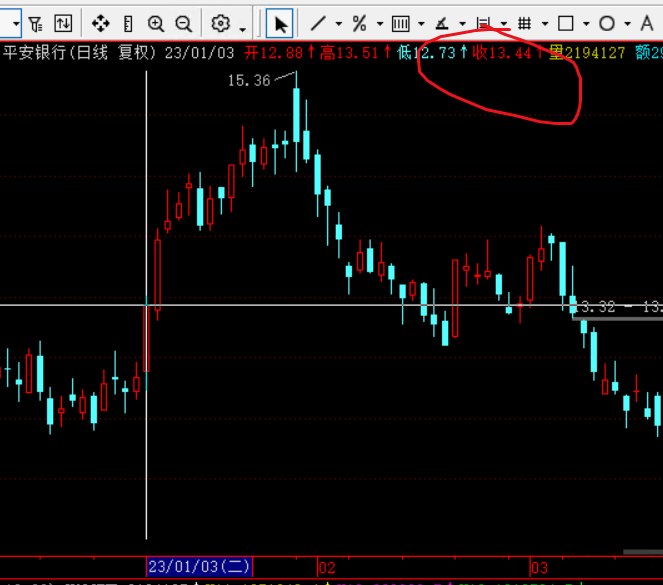663x585 pixels.
Task: Click the 高13.51 high price value
Action: 349,53
